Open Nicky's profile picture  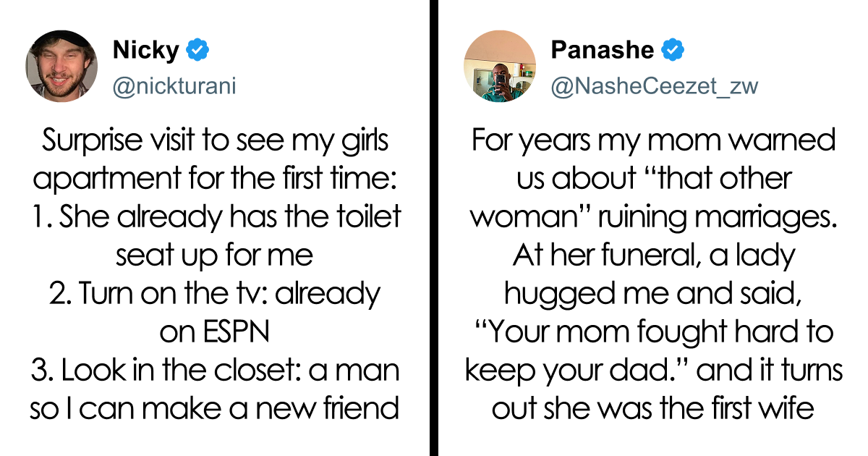tap(61, 66)
